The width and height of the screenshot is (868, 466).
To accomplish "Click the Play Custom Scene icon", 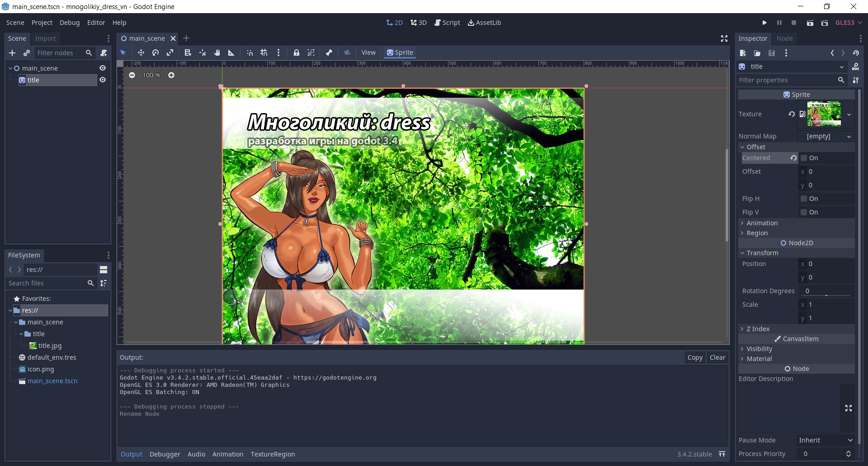I will [x=825, y=23].
